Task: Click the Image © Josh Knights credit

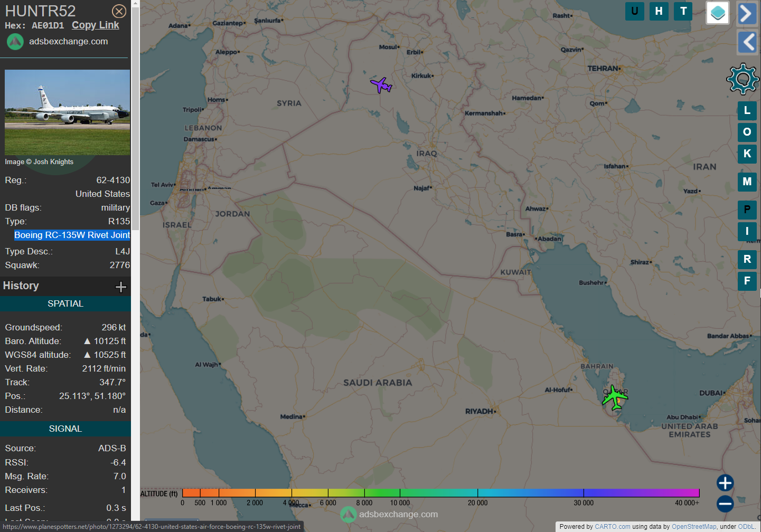Action: click(x=39, y=161)
